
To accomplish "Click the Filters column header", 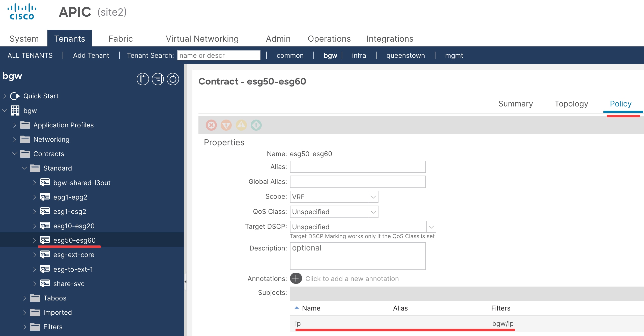I will [501, 308].
